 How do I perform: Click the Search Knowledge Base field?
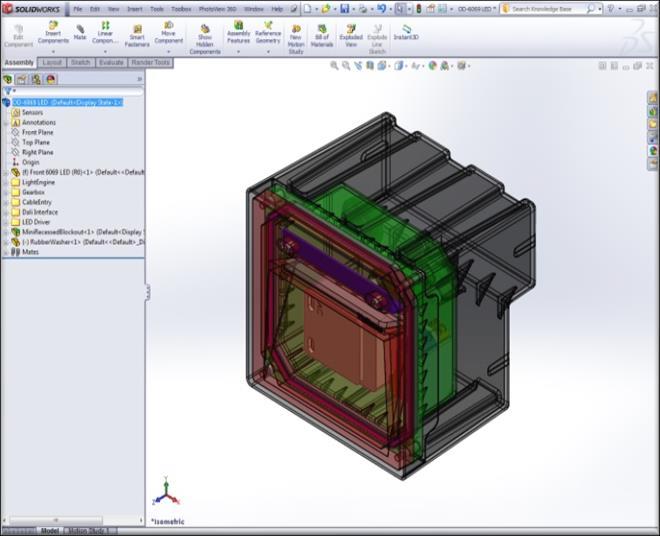551,8
